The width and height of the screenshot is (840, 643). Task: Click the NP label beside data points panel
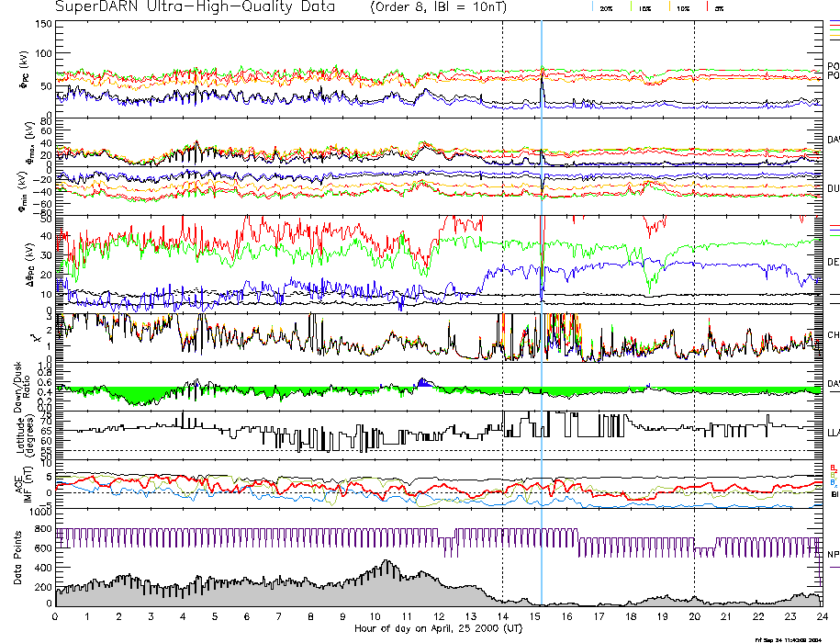(x=833, y=555)
